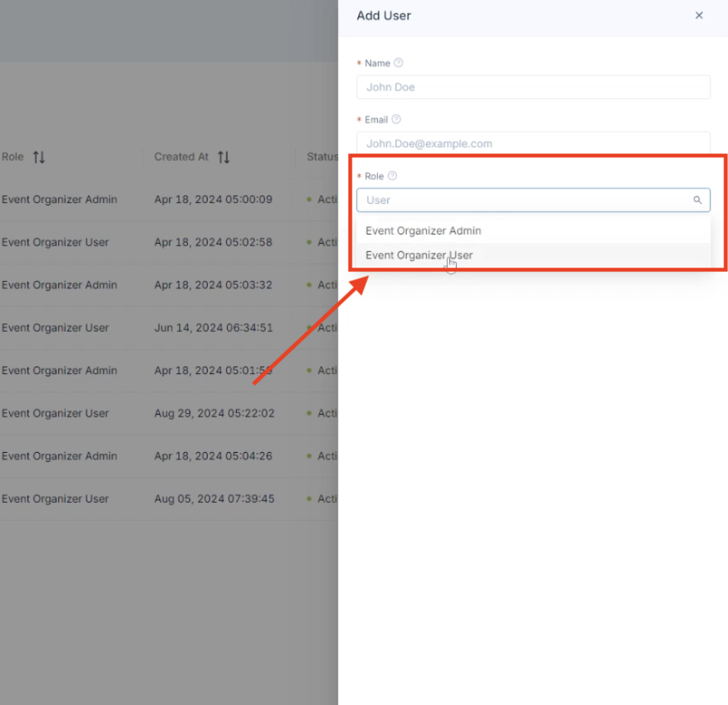Click role cell in Apr 18 05:03:32 row
This screenshot has height=705, width=728.
[60, 285]
